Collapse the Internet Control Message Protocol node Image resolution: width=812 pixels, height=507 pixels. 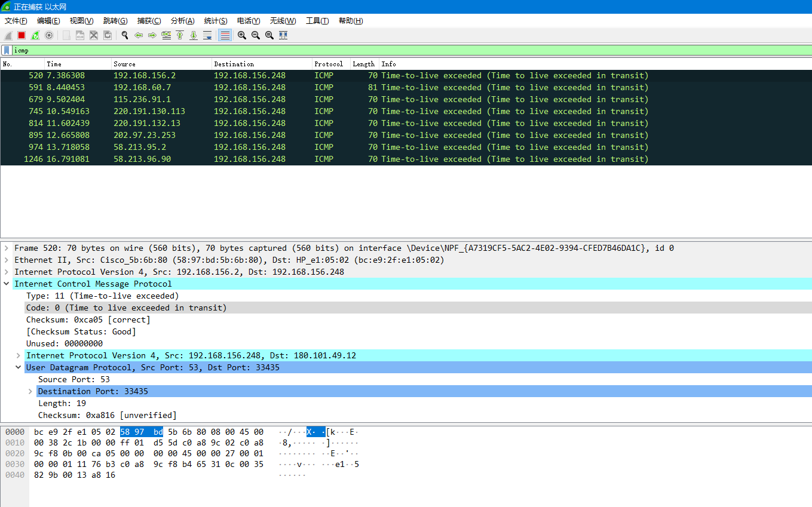click(x=7, y=284)
